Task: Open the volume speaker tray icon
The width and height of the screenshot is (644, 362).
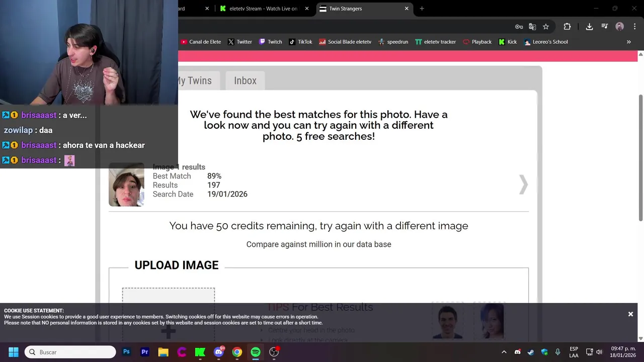Action: [599, 352]
